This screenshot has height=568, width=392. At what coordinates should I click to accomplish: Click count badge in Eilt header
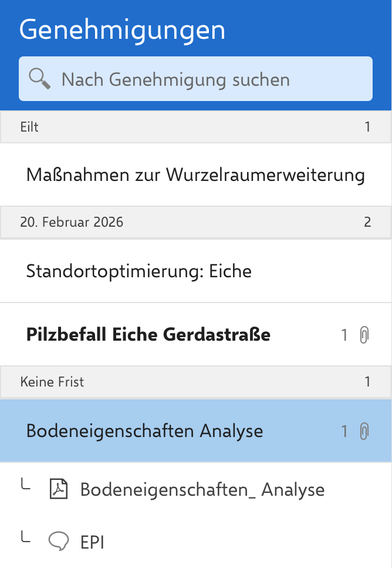[x=368, y=127]
